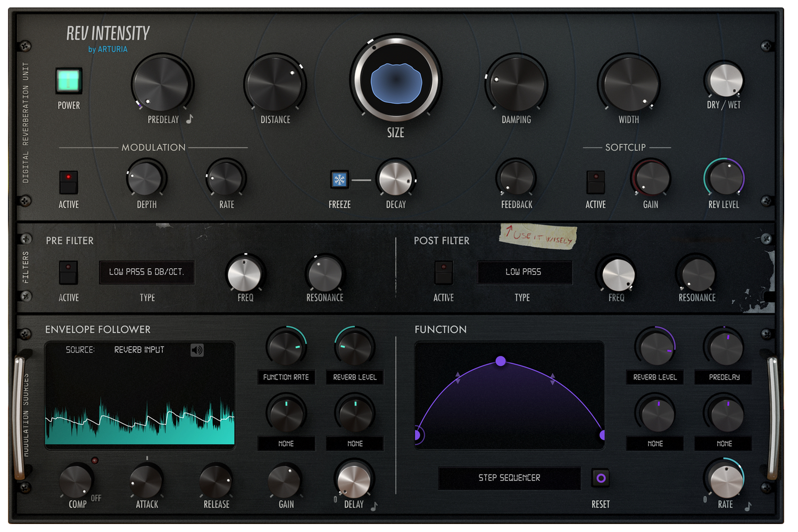Viewport: 798px width, 532px height.
Task: Click the 'by Arturia' link text
Action: coord(108,49)
